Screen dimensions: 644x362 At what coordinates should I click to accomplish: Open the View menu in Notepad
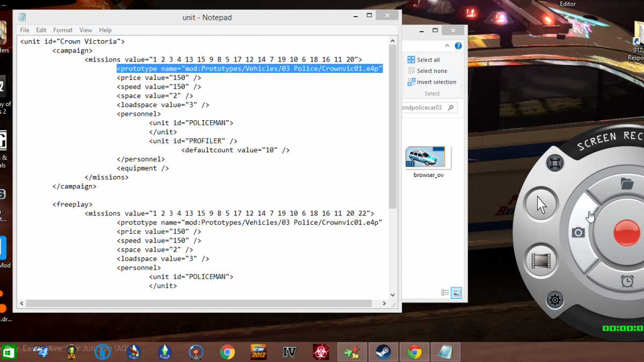[86, 30]
